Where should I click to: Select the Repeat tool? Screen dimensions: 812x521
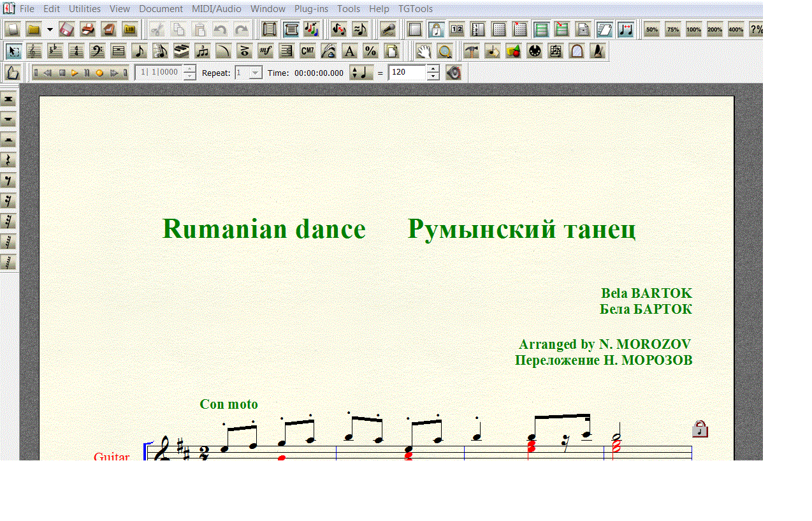(x=286, y=51)
